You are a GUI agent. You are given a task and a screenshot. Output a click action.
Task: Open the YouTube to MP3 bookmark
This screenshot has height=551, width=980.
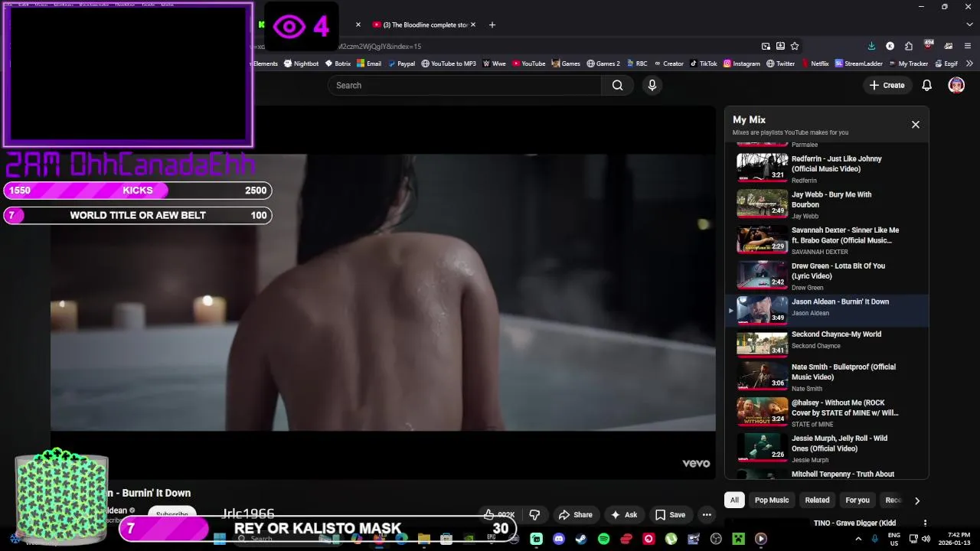pyautogui.click(x=449, y=64)
